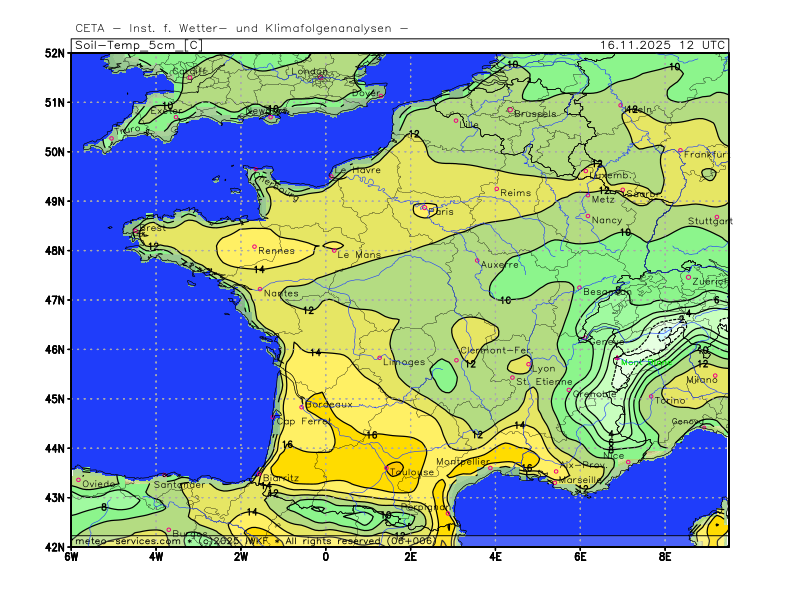Click the Torino city marker dot
The image size is (800, 600).
coord(651,396)
